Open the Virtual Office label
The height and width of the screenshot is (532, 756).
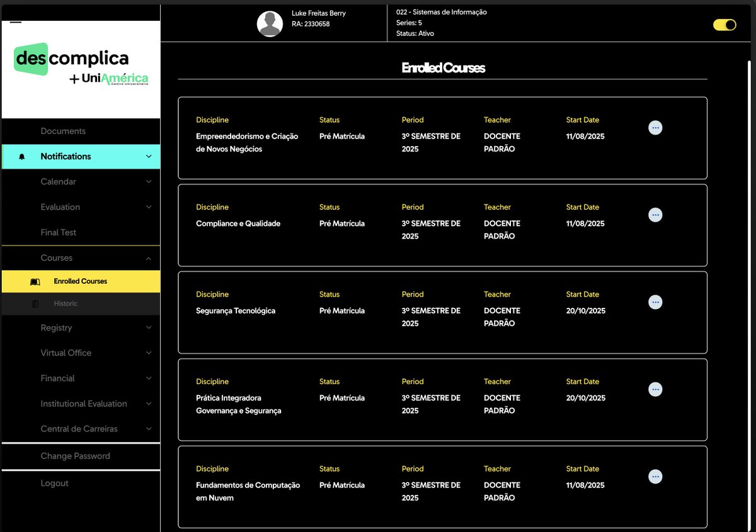coord(66,353)
